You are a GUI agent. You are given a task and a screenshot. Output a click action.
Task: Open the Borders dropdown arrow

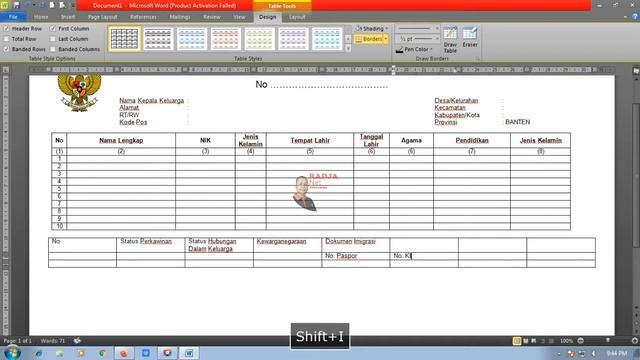tap(386, 39)
